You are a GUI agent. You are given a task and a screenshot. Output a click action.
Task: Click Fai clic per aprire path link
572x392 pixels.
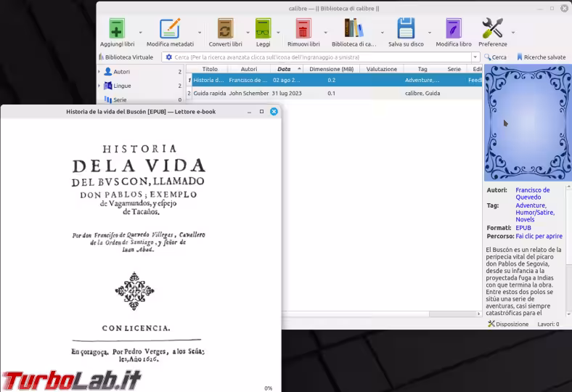pyautogui.click(x=539, y=237)
